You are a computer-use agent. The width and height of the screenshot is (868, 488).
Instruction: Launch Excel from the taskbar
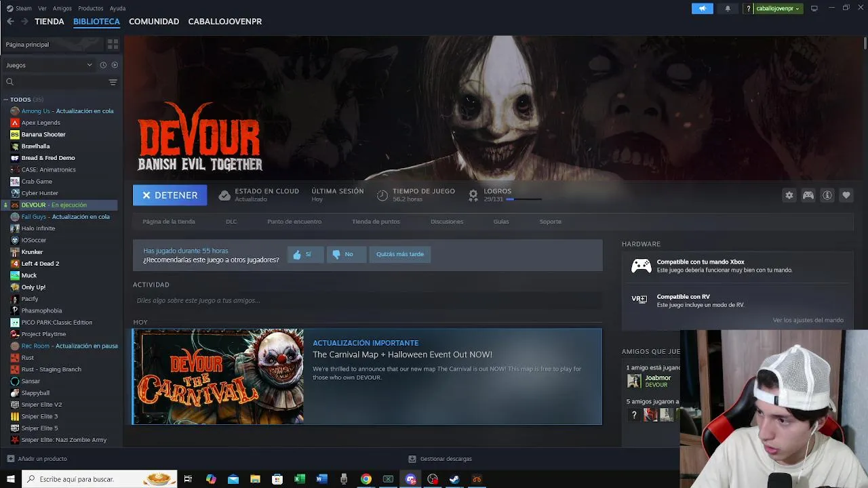pyautogui.click(x=299, y=479)
